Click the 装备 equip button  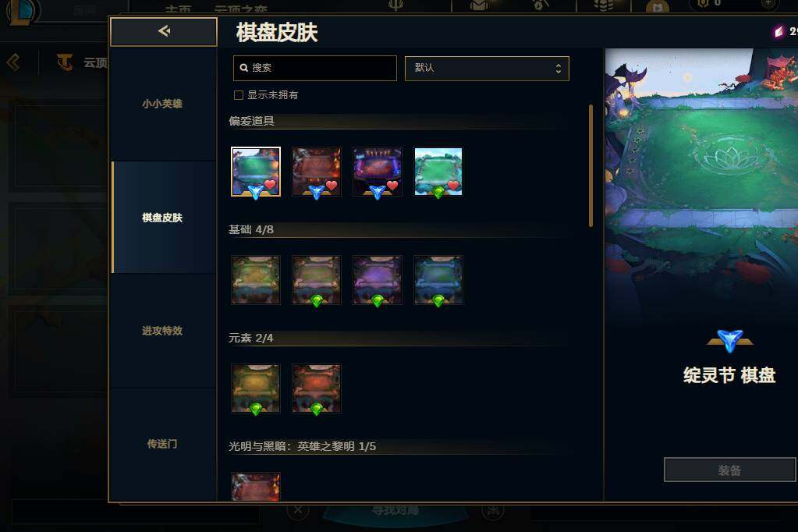pyautogui.click(x=729, y=470)
